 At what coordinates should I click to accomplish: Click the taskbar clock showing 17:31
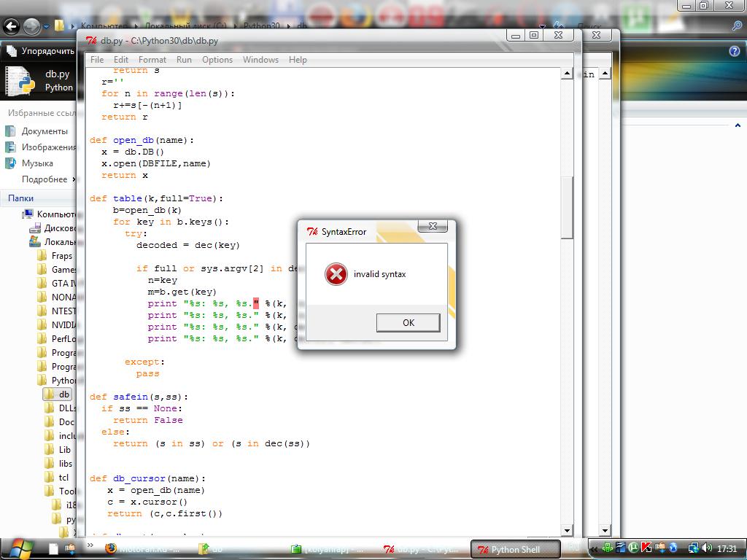pyautogui.click(x=727, y=548)
